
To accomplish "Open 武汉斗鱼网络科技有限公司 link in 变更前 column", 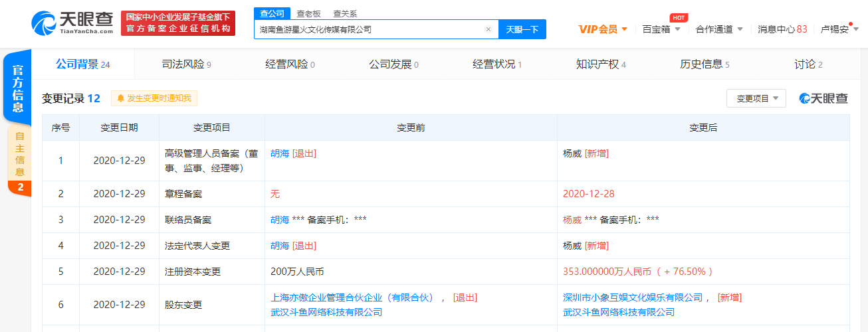I will tap(326, 312).
